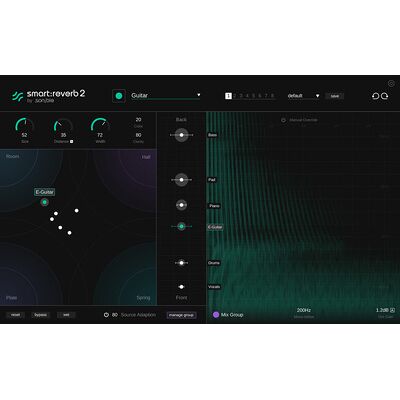Image resolution: width=400 pixels, height=400 pixels.
Task: Toggle the small square next to Distance
Action: click(x=71, y=141)
